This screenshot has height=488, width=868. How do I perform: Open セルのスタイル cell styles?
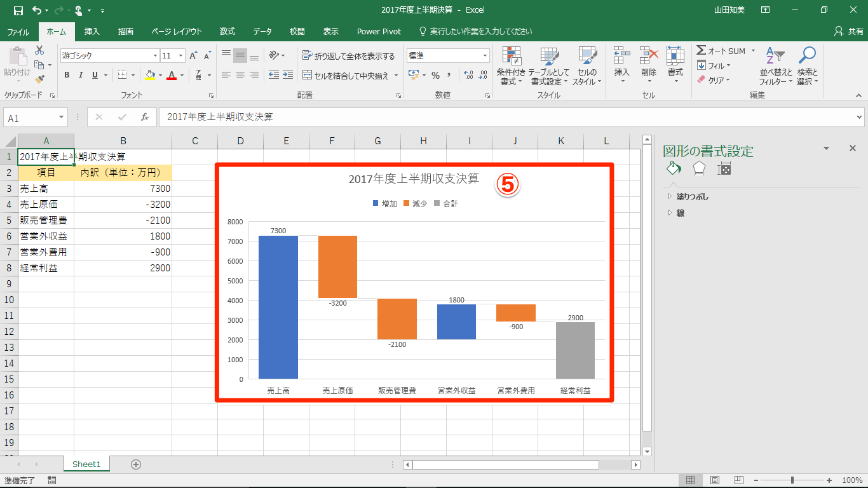click(587, 66)
